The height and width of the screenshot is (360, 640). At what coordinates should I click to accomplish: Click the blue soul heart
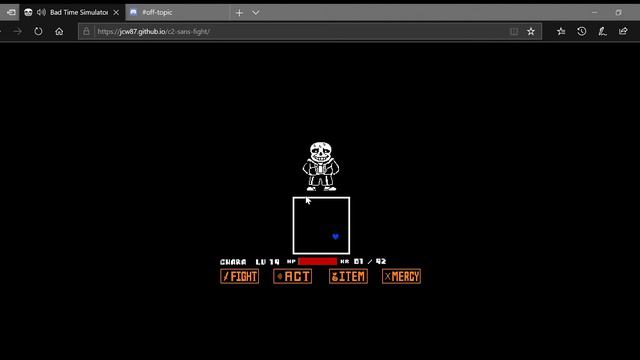coord(336,236)
